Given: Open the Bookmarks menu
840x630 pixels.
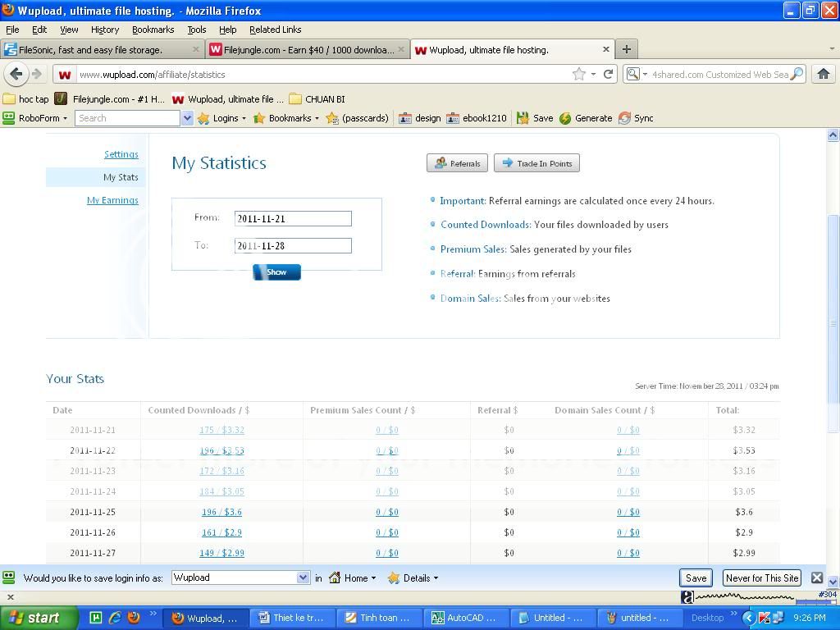Looking at the screenshot, I should tap(153, 30).
